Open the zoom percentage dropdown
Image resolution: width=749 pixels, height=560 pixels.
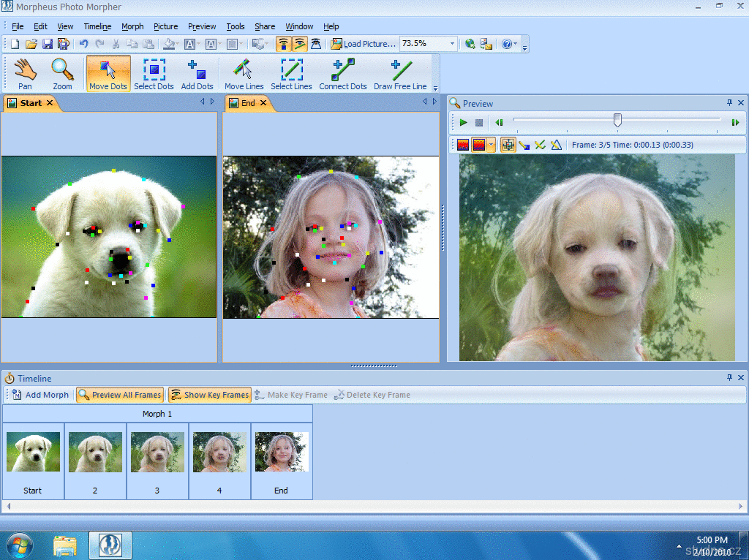pyautogui.click(x=452, y=44)
